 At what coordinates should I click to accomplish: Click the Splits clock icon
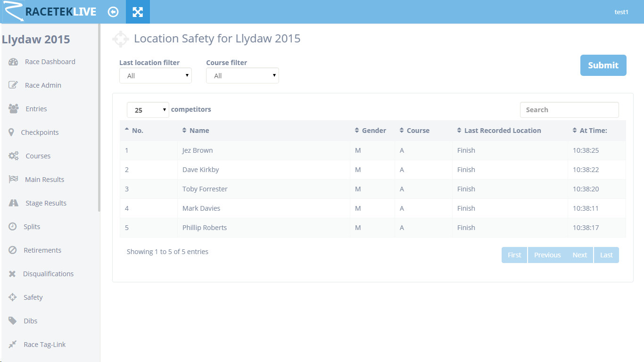coord(13,227)
